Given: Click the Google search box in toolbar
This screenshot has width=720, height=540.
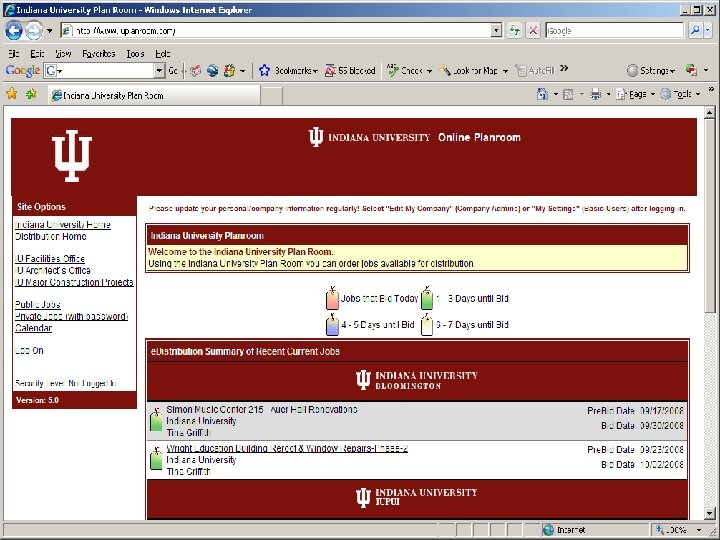Looking at the screenshot, I should click(614, 31).
